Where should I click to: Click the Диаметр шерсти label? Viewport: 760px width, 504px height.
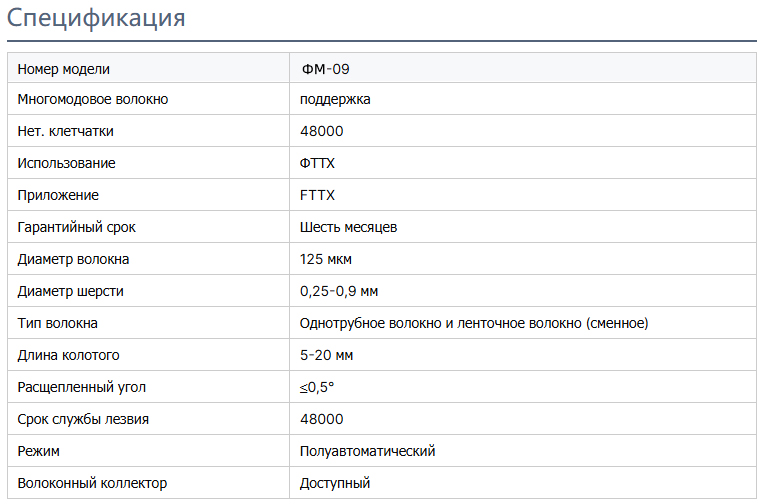coord(70,291)
